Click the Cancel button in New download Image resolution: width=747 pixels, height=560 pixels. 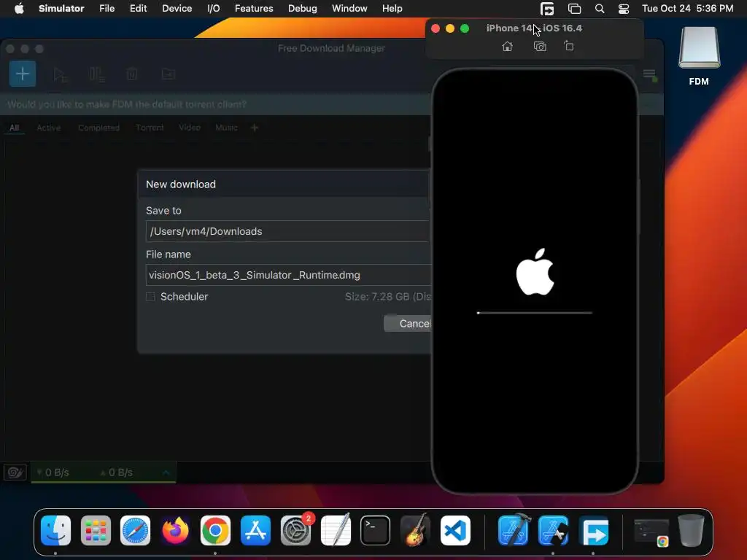click(408, 323)
